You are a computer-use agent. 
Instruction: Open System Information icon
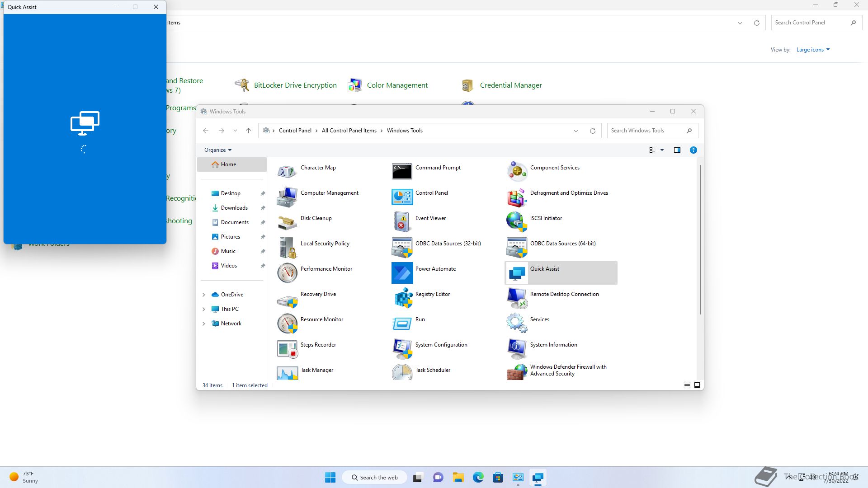pos(517,349)
